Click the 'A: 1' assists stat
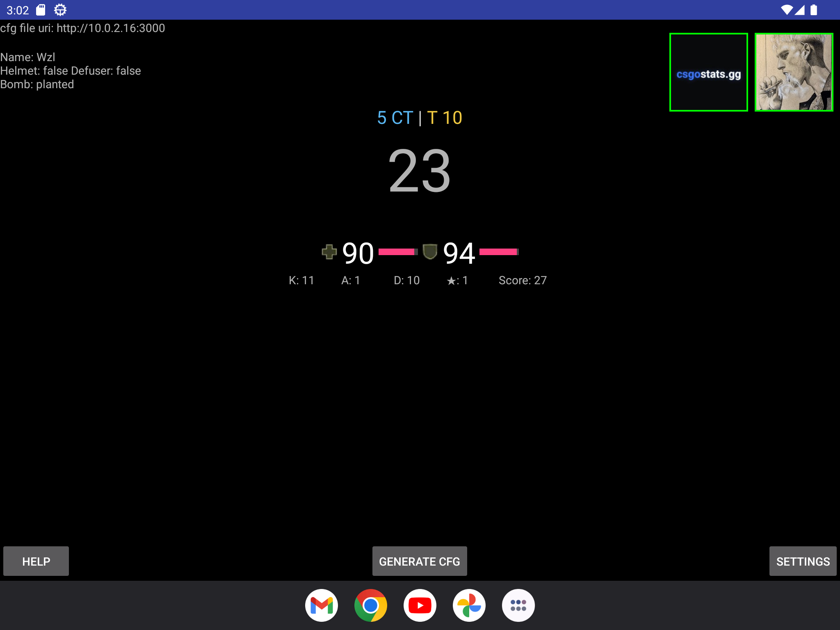The width and height of the screenshot is (840, 630). 351,280
